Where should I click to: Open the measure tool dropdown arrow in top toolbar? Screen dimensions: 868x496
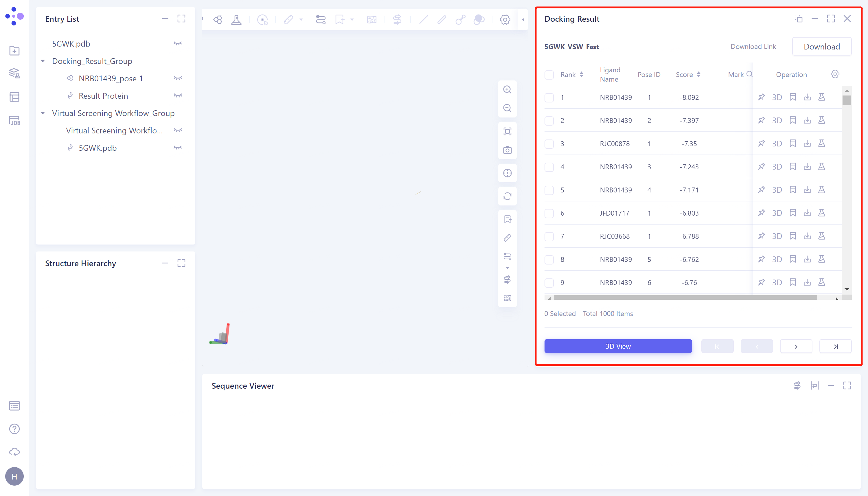pos(301,20)
